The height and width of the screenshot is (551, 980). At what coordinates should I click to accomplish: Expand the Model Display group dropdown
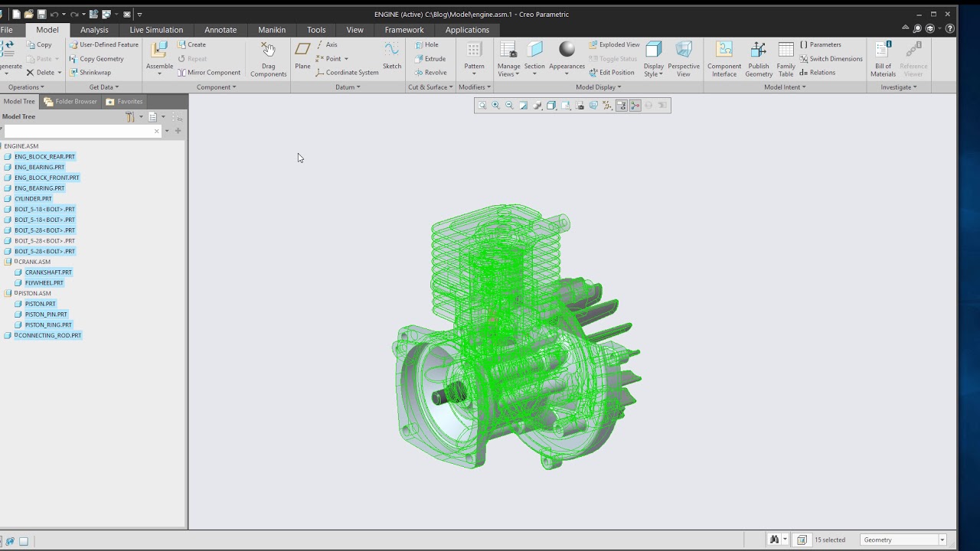598,87
